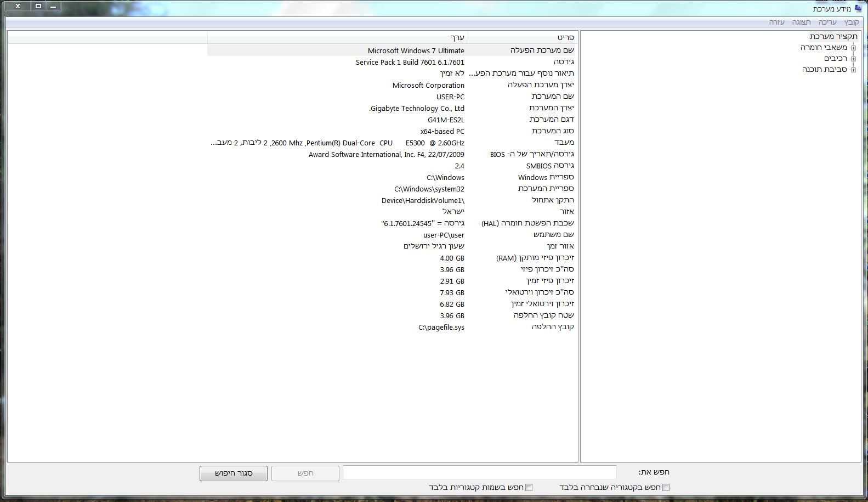Select the C:\pagefile.sys value

pos(441,327)
